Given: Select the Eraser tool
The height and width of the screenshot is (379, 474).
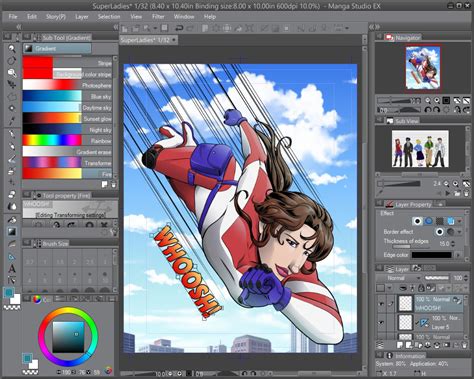Looking at the screenshot, I should click(12, 194).
